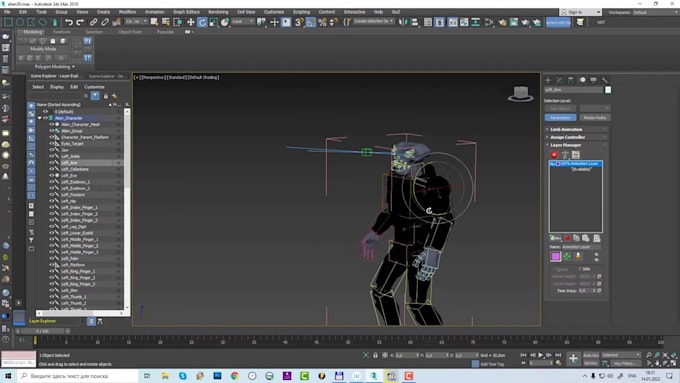Choose the Select and Scale tool
The image size is (680, 383).
coord(213,22)
